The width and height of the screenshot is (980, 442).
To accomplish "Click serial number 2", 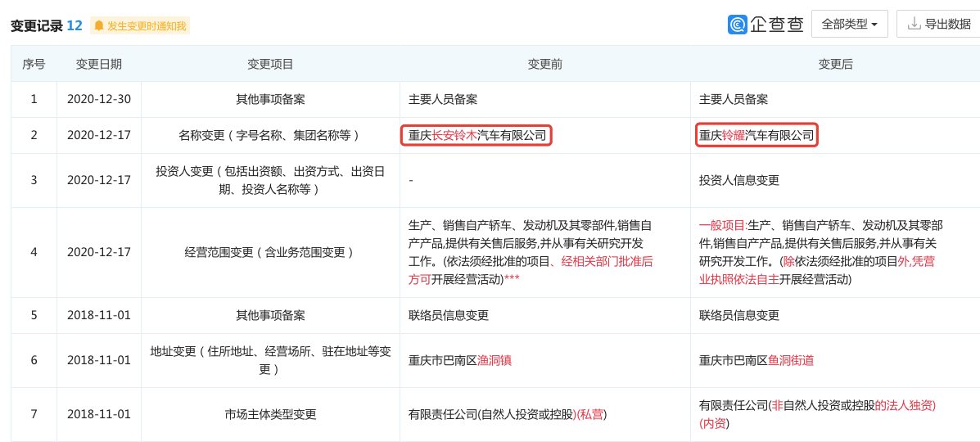I will pyautogui.click(x=34, y=135).
